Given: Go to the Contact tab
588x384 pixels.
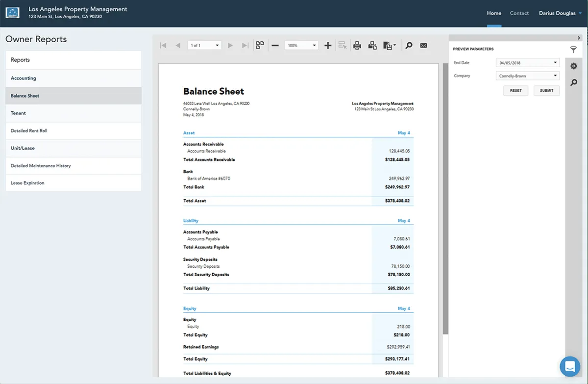Looking at the screenshot, I should 519,13.
